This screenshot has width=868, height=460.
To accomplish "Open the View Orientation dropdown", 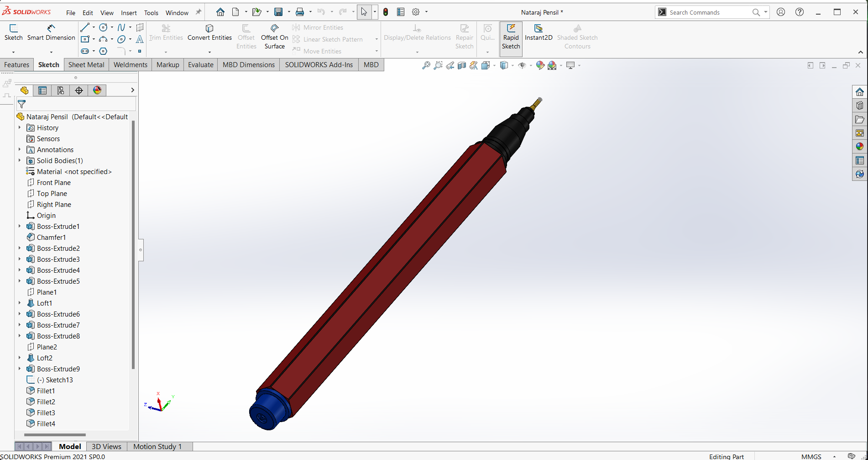I will tap(494, 65).
